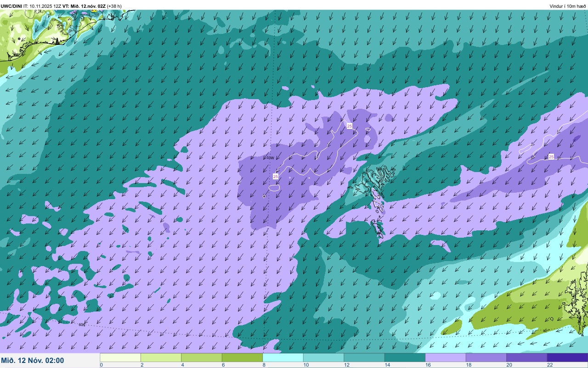This screenshot has height=368, width=588.
Task: Click legend scale value '8'
Action: [x=264, y=365]
